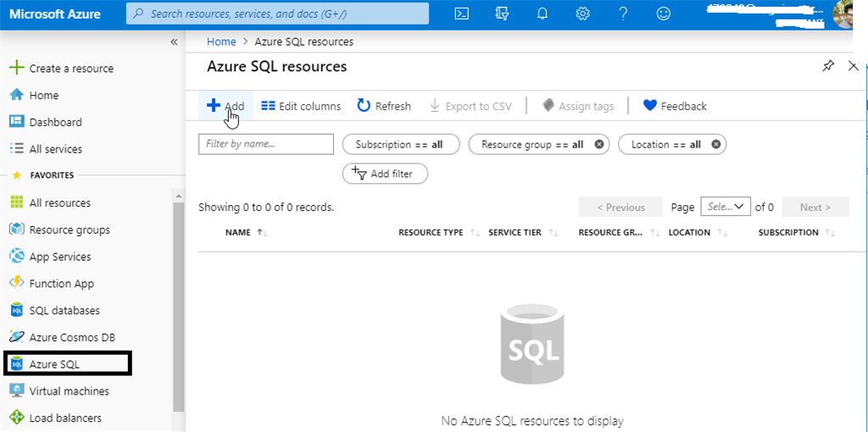
Task: Click the Home breadcrumb link
Action: [221, 42]
